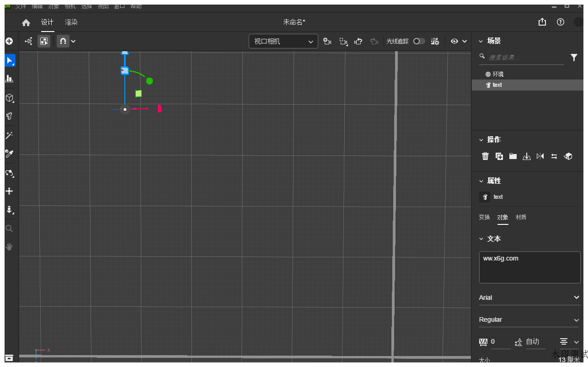
Task: Open the 视口相机 camera dropdown
Action: (283, 41)
